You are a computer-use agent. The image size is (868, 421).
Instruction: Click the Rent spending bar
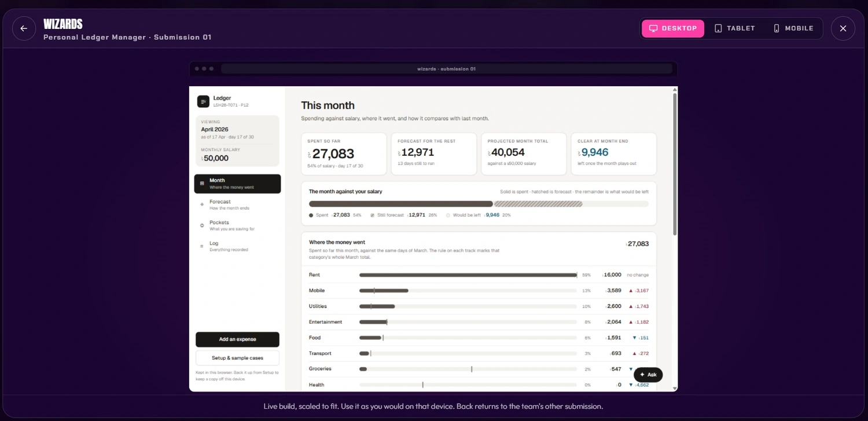[x=468, y=275]
